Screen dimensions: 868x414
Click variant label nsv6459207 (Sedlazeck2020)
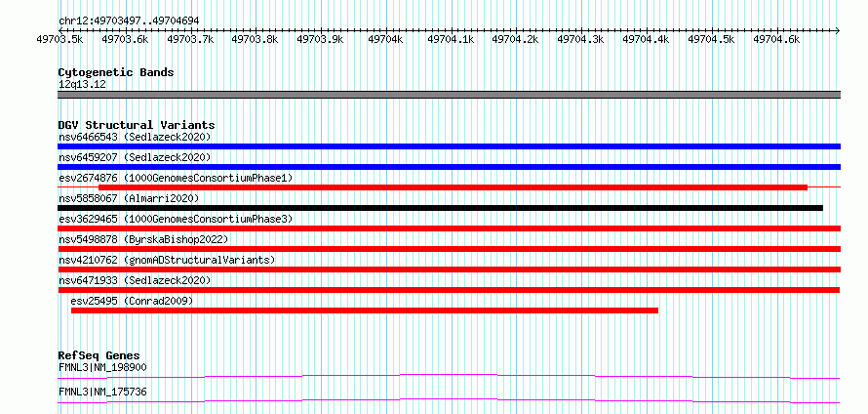click(135, 157)
